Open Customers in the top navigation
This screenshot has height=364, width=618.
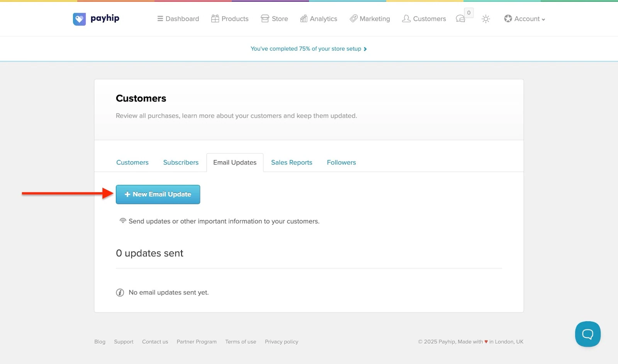[424, 19]
